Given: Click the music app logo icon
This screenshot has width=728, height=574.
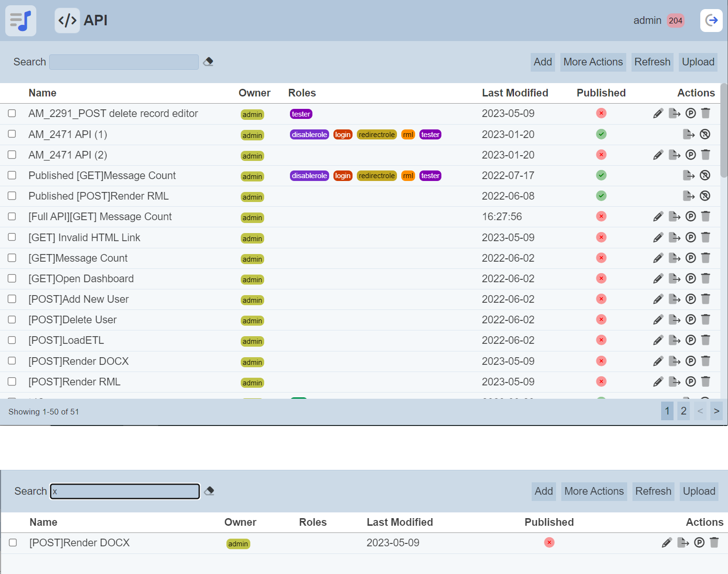Looking at the screenshot, I should tap(21, 21).
